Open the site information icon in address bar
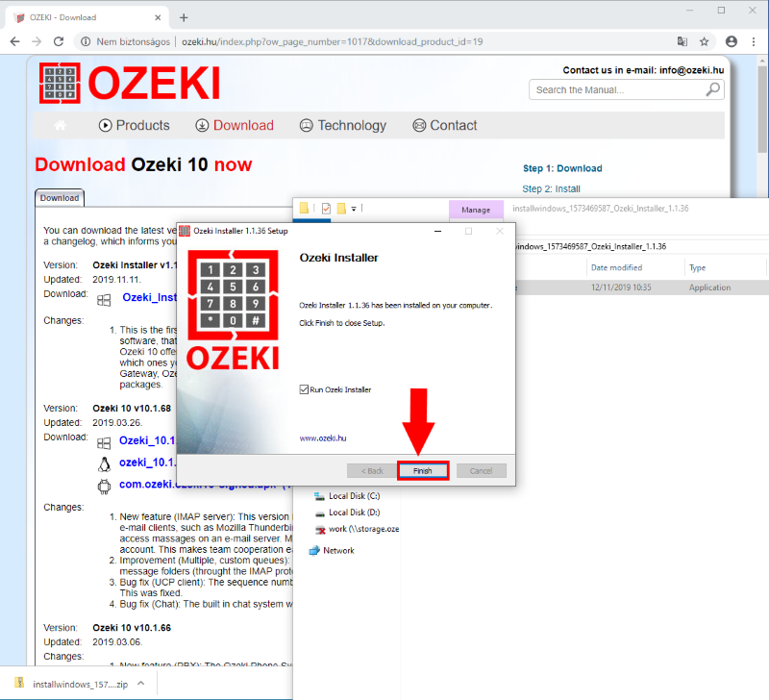Screen dimensions: 769x700 86,41
